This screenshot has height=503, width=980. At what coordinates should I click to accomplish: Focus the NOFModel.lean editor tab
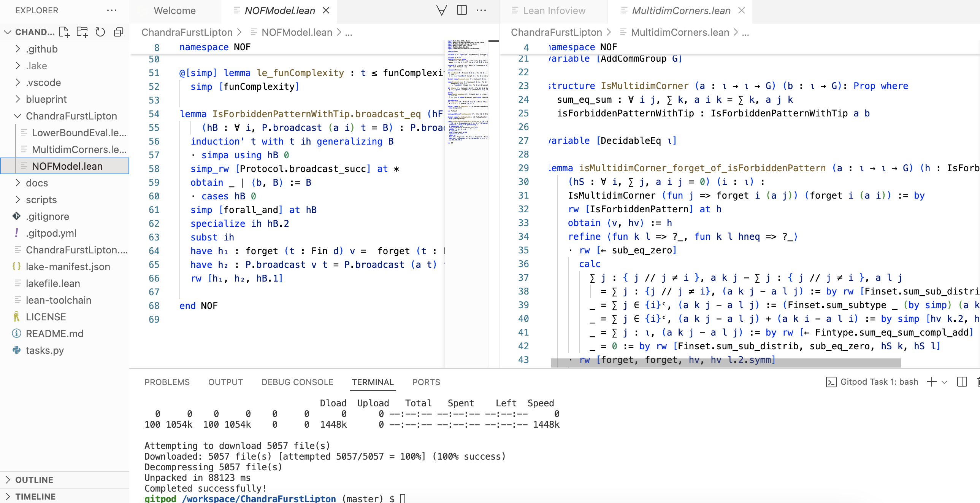tap(279, 11)
